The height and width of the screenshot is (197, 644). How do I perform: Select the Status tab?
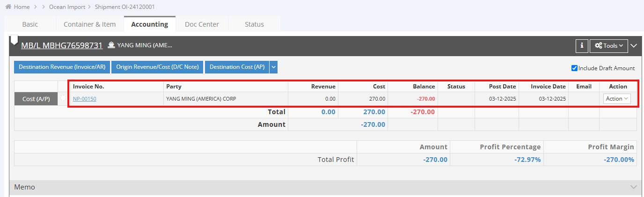pos(254,24)
